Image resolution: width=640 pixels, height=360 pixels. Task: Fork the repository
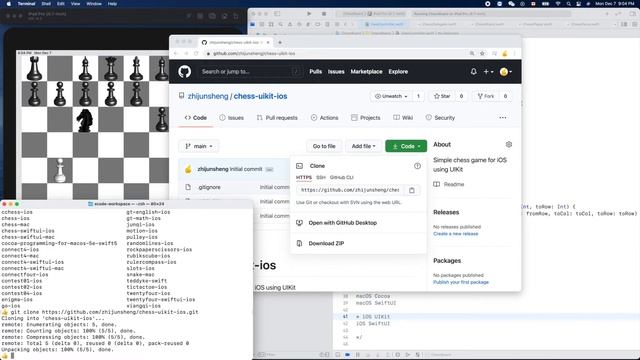[486, 96]
